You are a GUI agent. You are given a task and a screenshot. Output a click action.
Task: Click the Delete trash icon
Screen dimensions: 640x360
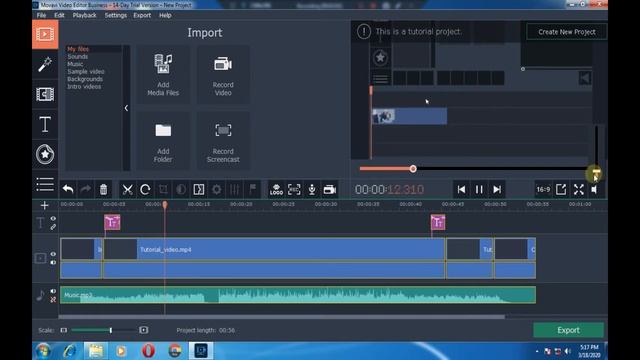pos(103,189)
